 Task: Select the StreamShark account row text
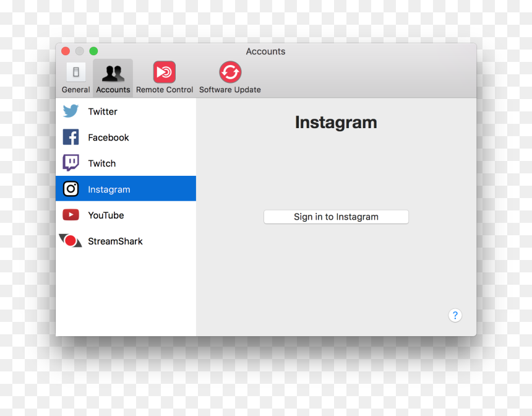click(115, 241)
